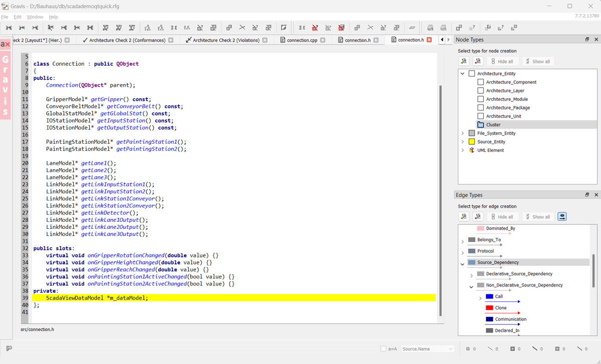Click the status bar icon at bottom-left
This screenshot has width=601, height=364.
tap(9, 348)
